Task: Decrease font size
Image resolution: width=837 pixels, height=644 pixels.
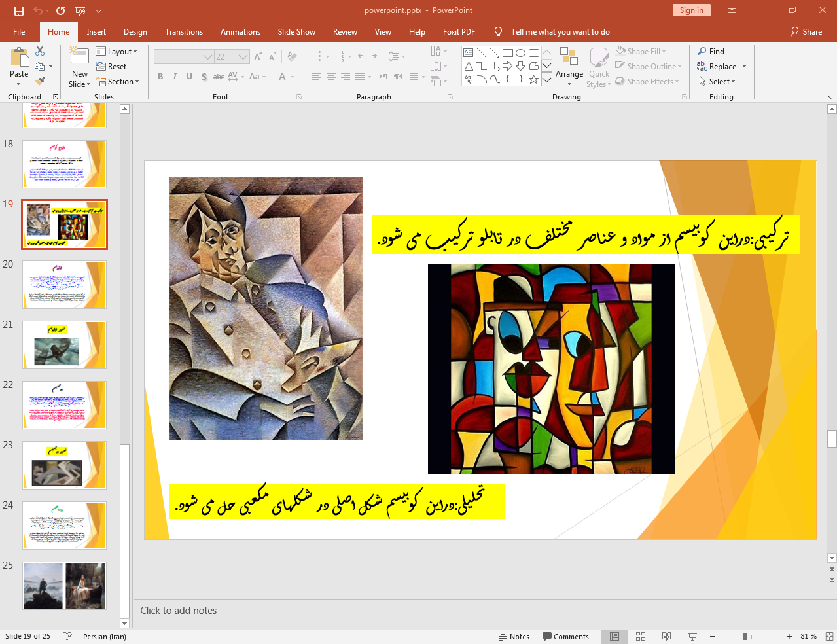Action: coord(272,57)
